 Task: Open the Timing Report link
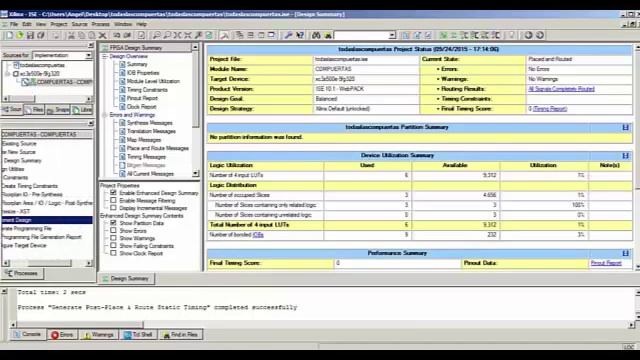pos(550,109)
